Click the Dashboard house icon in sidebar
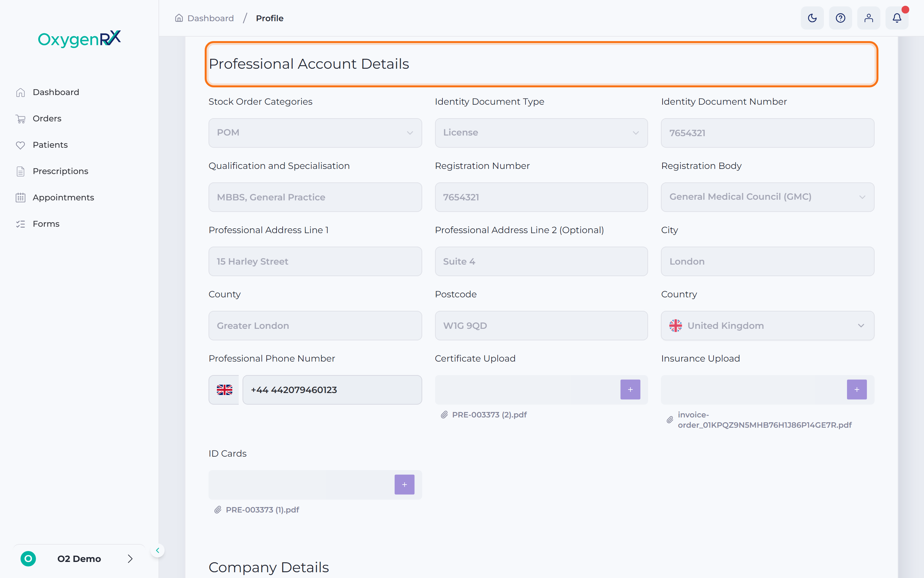 pyautogui.click(x=21, y=92)
